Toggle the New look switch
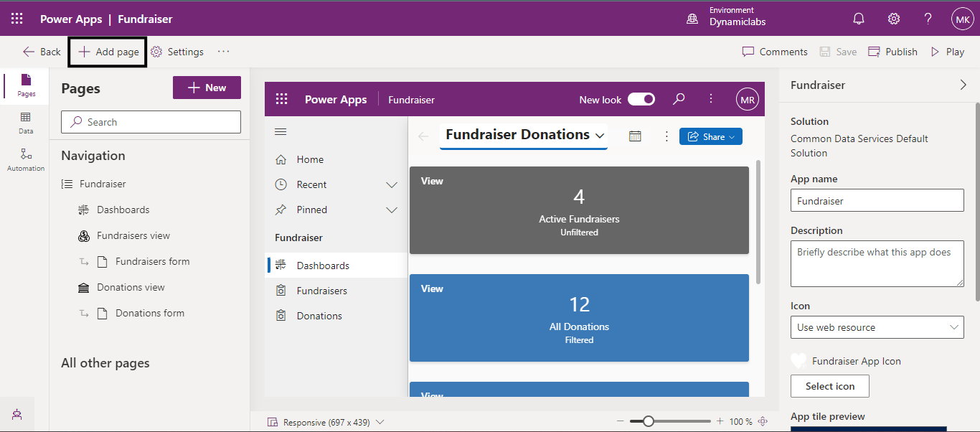The image size is (980, 432). point(641,100)
